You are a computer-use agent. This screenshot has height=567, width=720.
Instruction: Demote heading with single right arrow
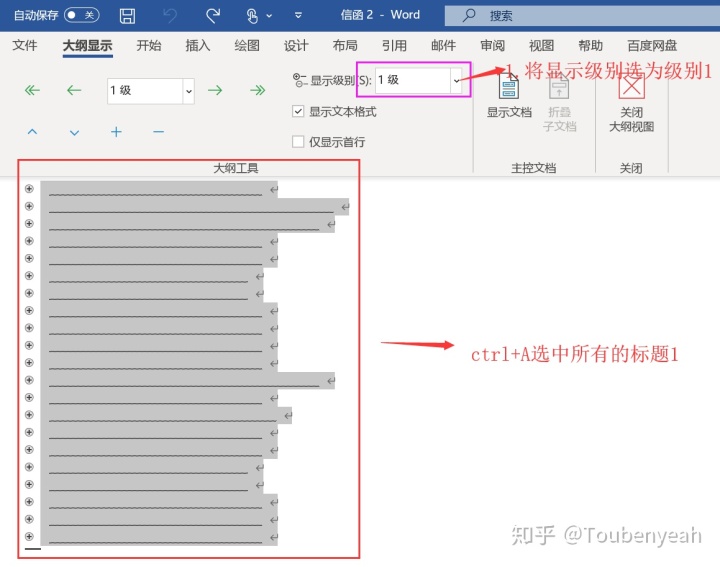(x=215, y=90)
